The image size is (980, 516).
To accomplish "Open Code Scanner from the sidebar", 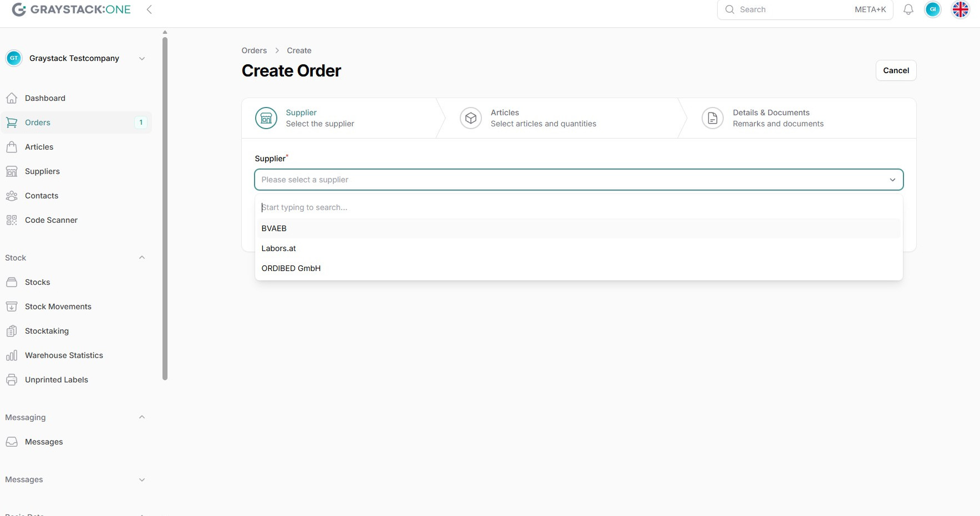I will tap(51, 220).
